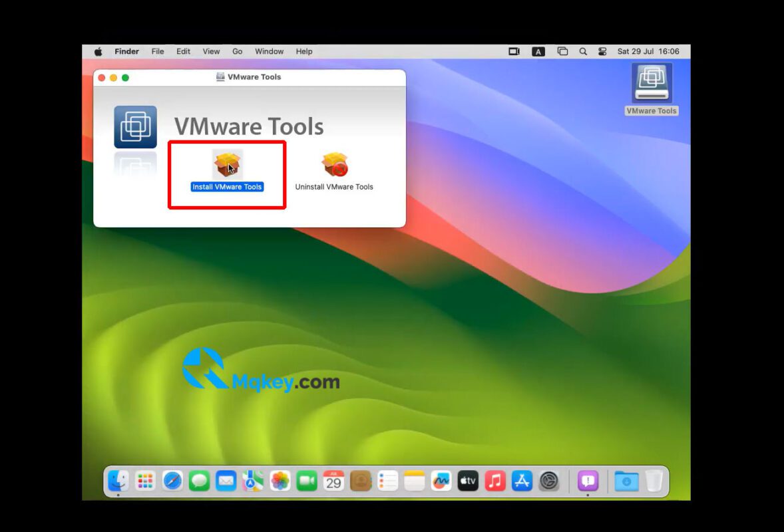
Task: Open the File menu
Action: pos(158,51)
